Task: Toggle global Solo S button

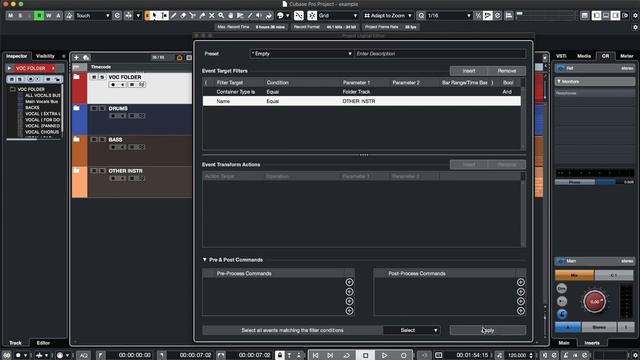Action: [x=20, y=16]
